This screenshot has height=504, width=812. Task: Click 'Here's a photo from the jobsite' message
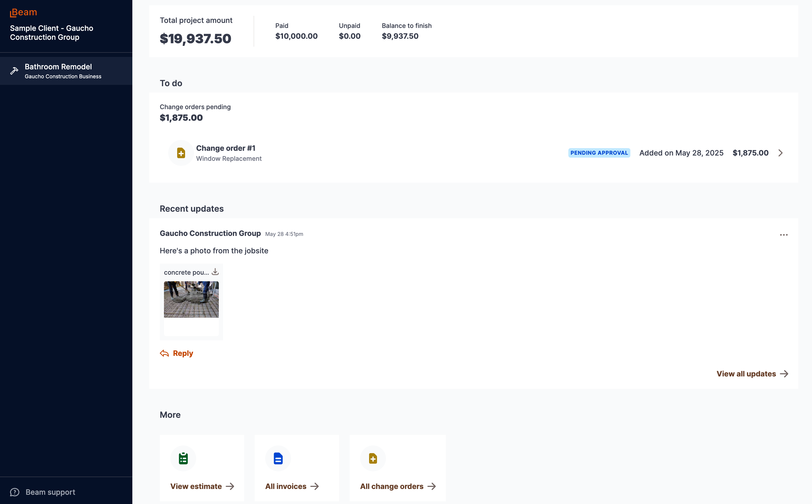[214, 251]
